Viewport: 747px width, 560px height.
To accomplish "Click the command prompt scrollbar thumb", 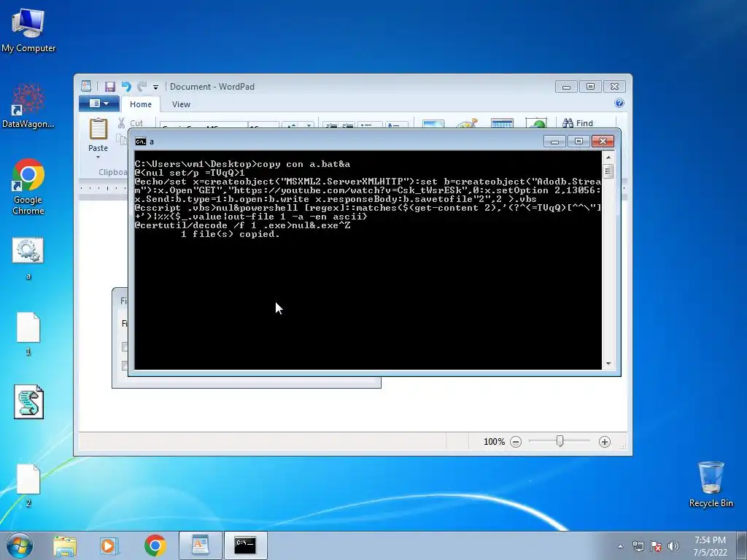I will point(608,171).
